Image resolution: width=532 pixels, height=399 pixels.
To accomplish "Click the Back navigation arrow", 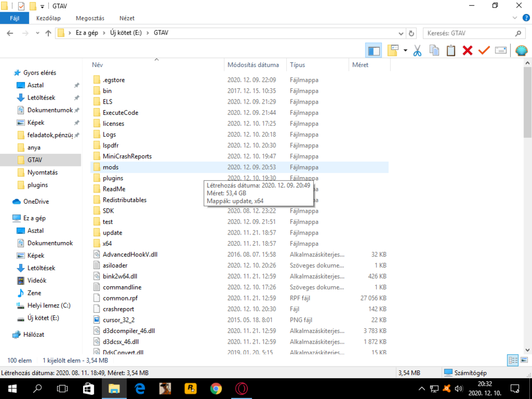I will click(x=10, y=33).
